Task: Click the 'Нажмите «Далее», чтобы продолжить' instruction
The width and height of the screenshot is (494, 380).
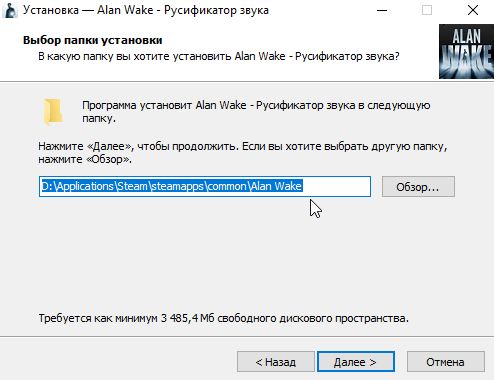Action: pyautogui.click(x=243, y=152)
